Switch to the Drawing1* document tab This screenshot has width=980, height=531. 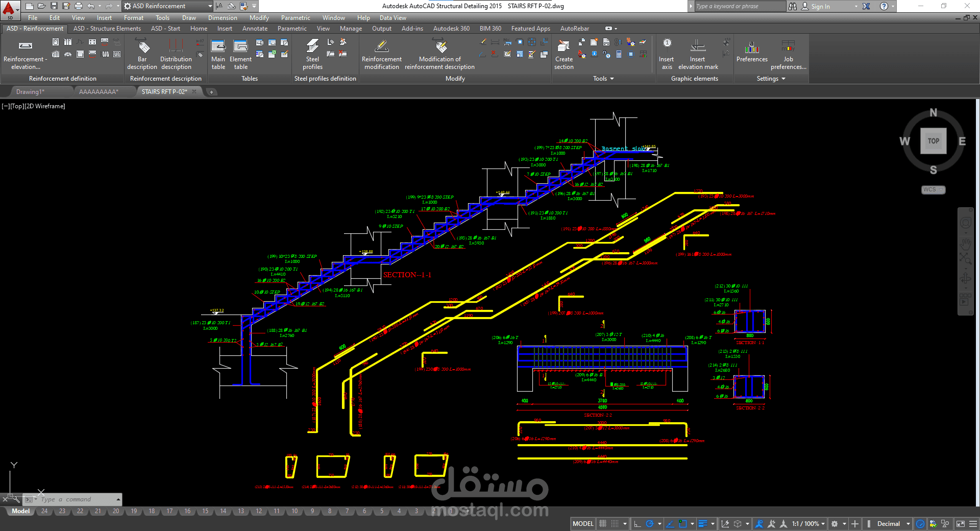[x=31, y=92]
